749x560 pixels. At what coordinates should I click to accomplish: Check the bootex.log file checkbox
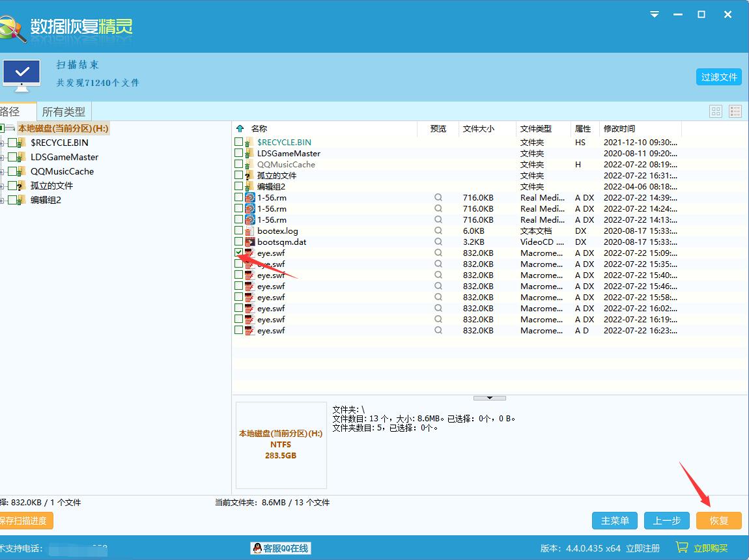click(x=238, y=231)
